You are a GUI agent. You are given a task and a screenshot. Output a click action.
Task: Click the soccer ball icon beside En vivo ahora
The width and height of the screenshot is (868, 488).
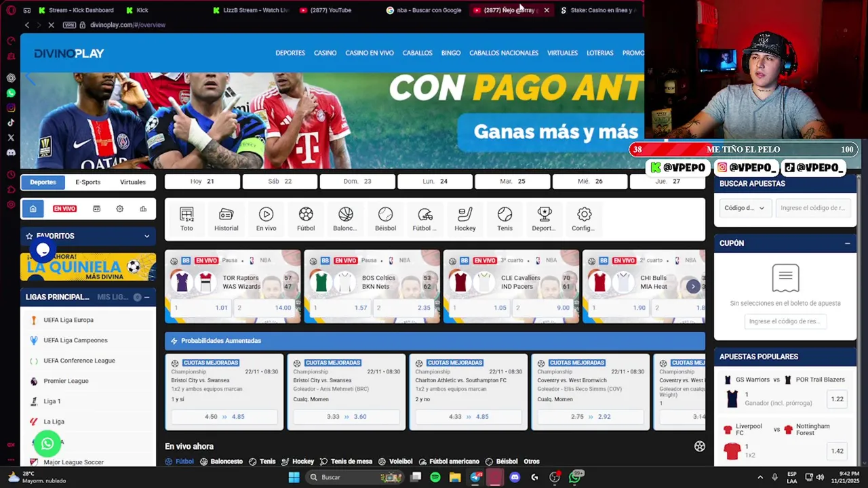pyautogui.click(x=699, y=446)
